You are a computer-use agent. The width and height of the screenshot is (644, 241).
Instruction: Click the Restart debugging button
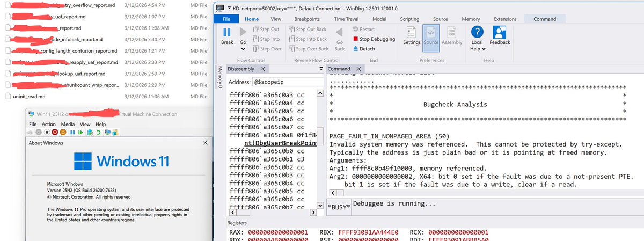(364, 30)
